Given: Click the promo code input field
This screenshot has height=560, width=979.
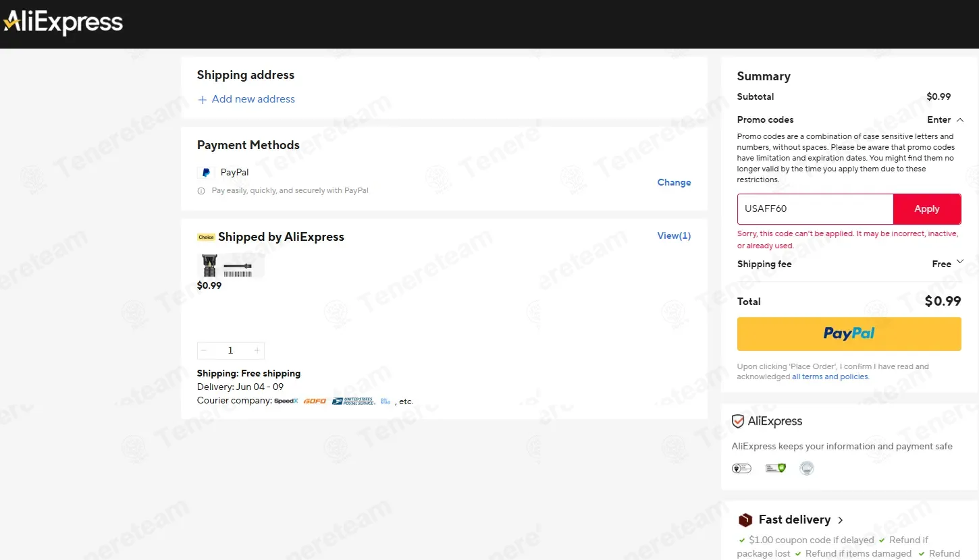Looking at the screenshot, I should (x=815, y=209).
